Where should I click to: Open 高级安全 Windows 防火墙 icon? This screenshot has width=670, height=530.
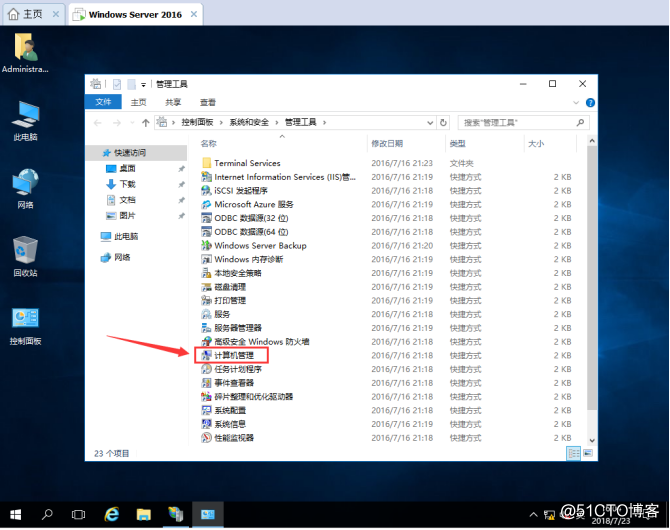(x=206, y=342)
